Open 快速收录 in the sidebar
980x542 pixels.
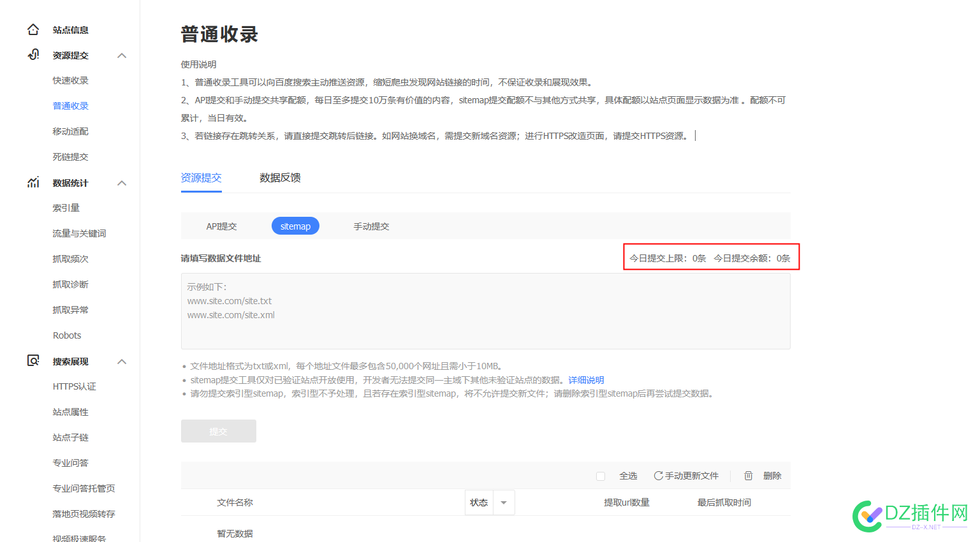tap(70, 80)
